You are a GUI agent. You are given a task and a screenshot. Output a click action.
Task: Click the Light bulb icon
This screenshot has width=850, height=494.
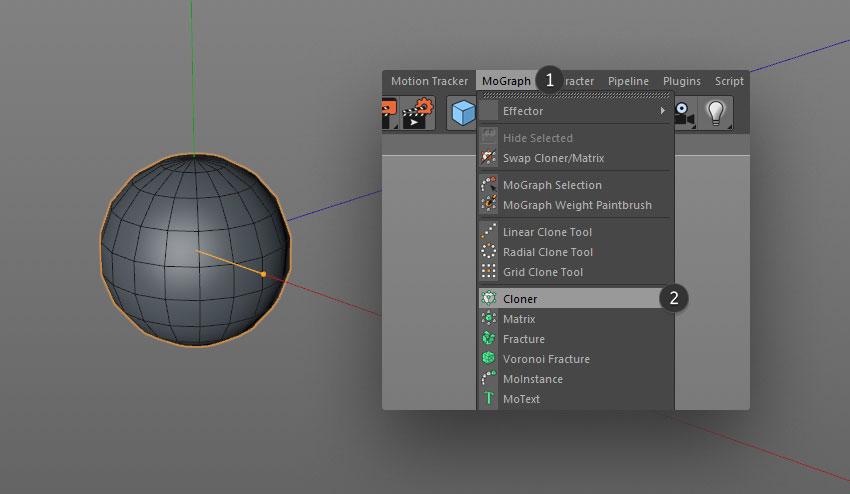click(716, 113)
